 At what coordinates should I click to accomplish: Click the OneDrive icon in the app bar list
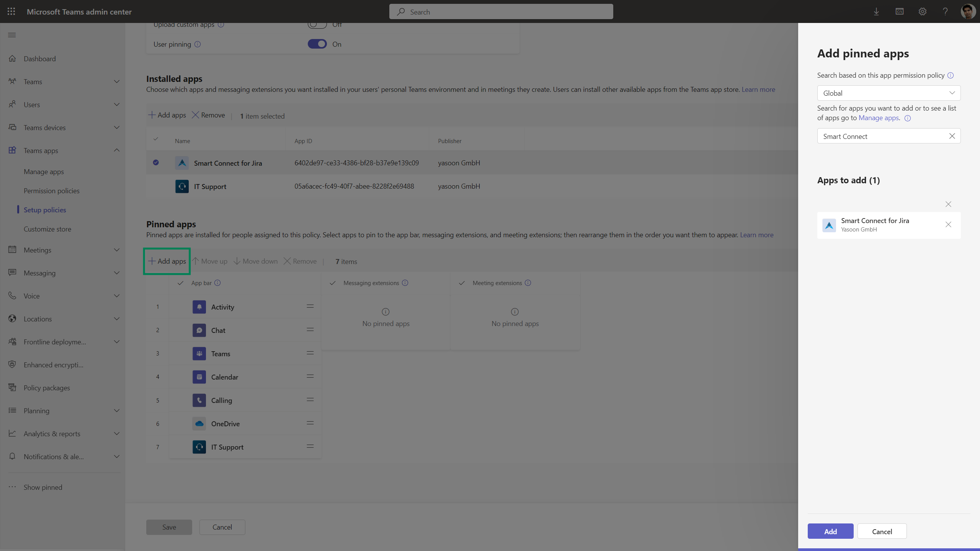[199, 424]
